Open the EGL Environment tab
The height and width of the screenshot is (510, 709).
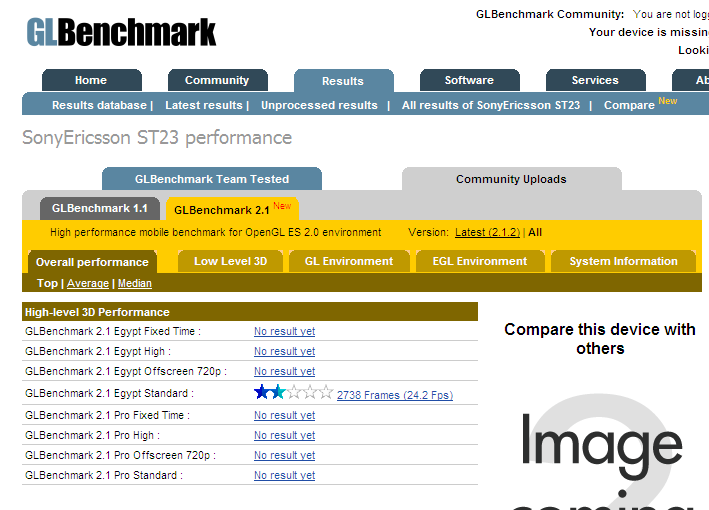pyautogui.click(x=480, y=261)
